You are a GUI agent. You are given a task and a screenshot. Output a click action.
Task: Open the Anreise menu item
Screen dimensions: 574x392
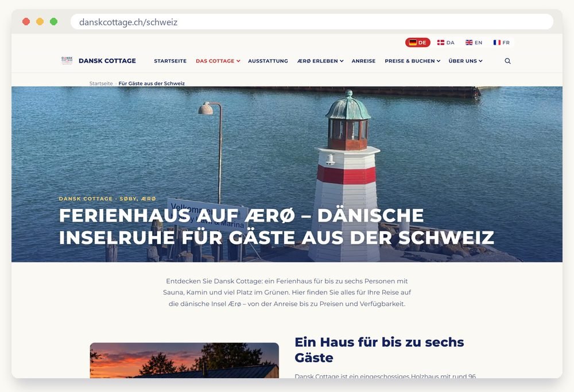click(363, 61)
